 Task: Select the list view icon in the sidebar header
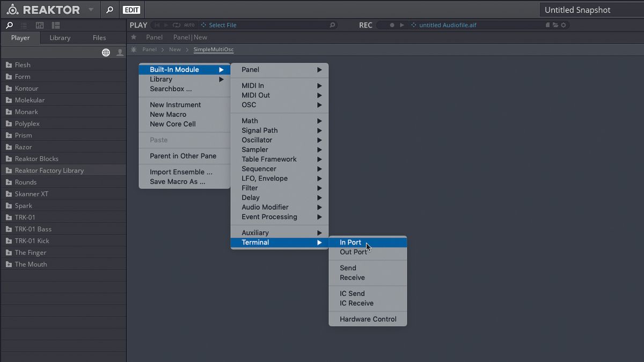point(24,25)
